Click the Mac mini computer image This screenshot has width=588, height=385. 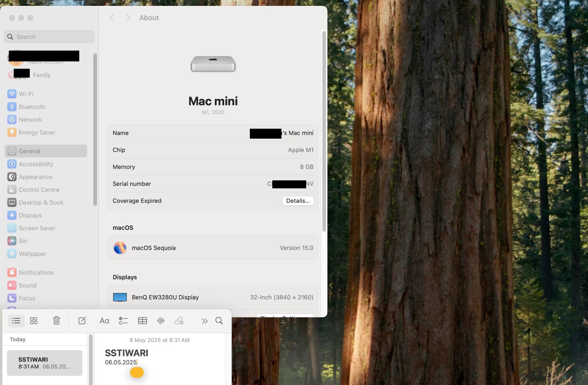pos(213,64)
